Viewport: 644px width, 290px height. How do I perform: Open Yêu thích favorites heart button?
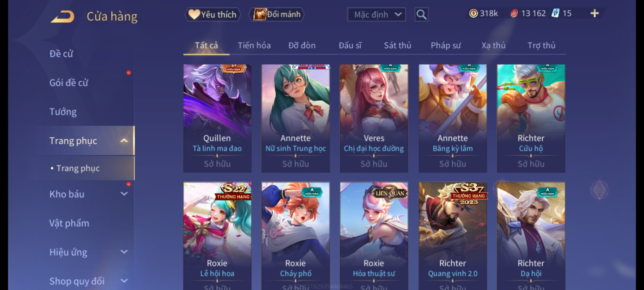pos(213,15)
